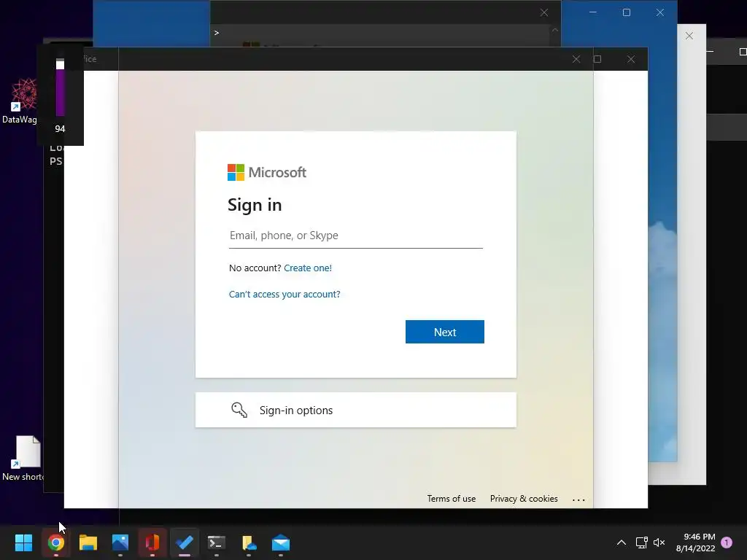Select the DataWag desktop shortcut
The image size is (747, 560).
[20, 101]
